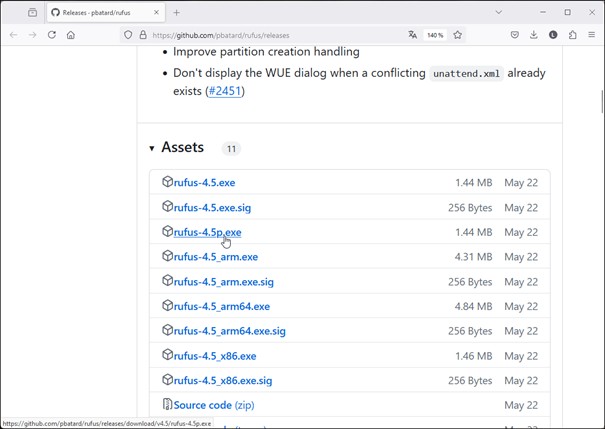The height and width of the screenshot is (429, 605).
Task: Click the Firefox reload page icon
Action: click(x=52, y=35)
